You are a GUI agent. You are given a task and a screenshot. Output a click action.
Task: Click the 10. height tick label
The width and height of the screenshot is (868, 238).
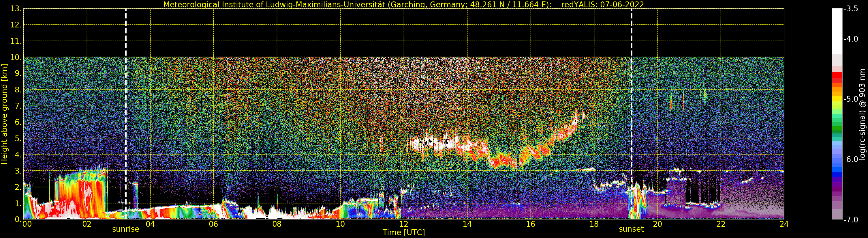pos(16,57)
